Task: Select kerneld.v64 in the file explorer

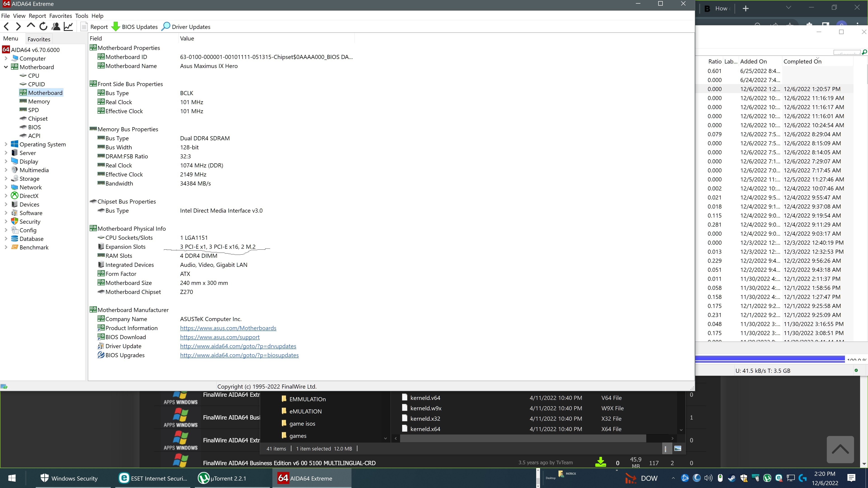Action: [x=425, y=398]
